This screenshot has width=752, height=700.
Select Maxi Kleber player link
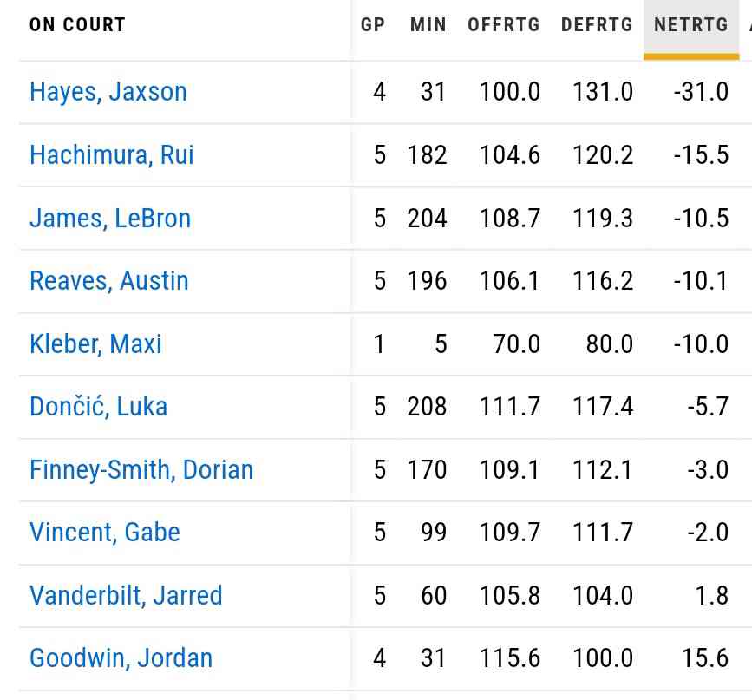click(95, 344)
